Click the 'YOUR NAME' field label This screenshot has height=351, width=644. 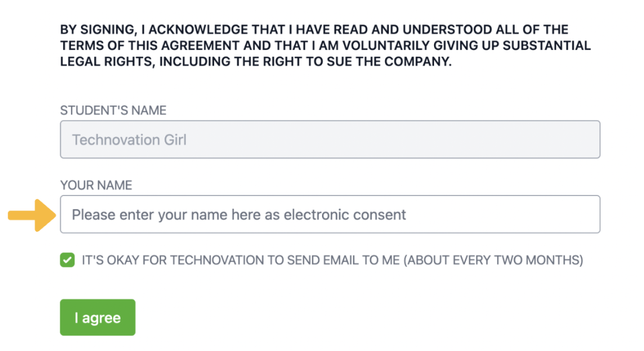[x=96, y=185]
